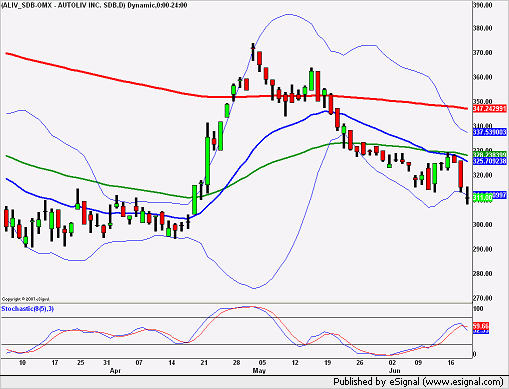Click the date label 02 on time axis
Image resolution: width=509 pixels, height=389 pixels.
(x=392, y=363)
